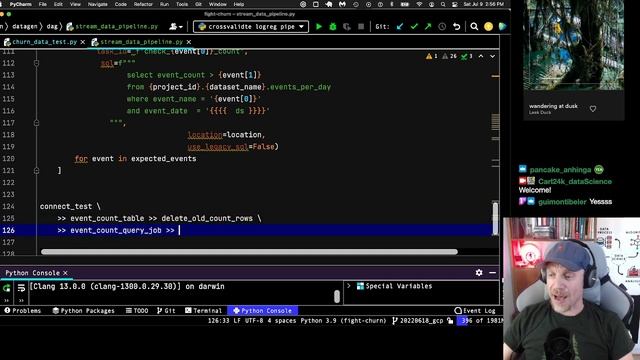The width and height of the screenshot is (640, 360).
Task: Open Git branch 20220618_gcp widget
Action: pyautogui.click(x=418, y=321)
